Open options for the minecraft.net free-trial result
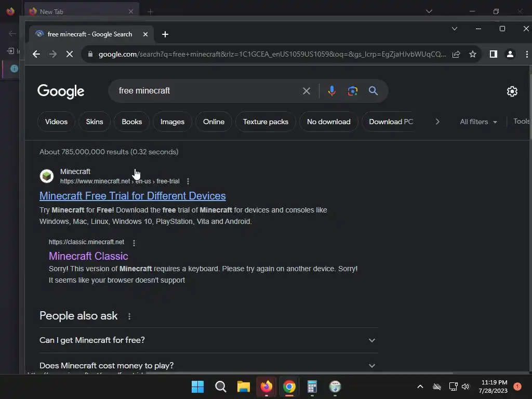Screen dimensions: 532x399 tap(188, 181)
